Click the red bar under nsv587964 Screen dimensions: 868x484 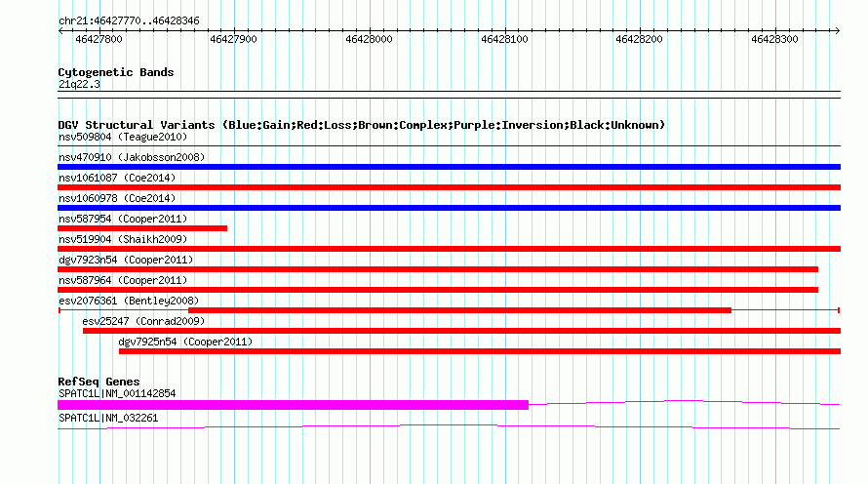coord(438,290)
